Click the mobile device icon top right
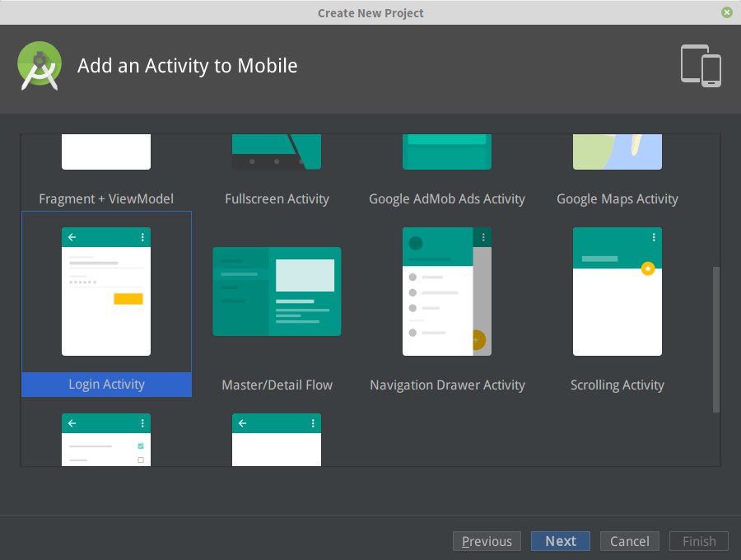Screen dimensions: 741x560 tap(701, 66)
